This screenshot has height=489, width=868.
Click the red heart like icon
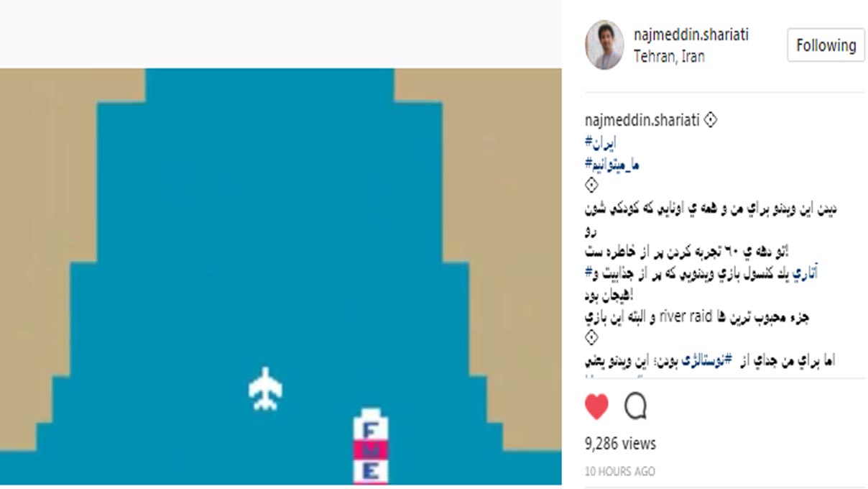point(596,407)
